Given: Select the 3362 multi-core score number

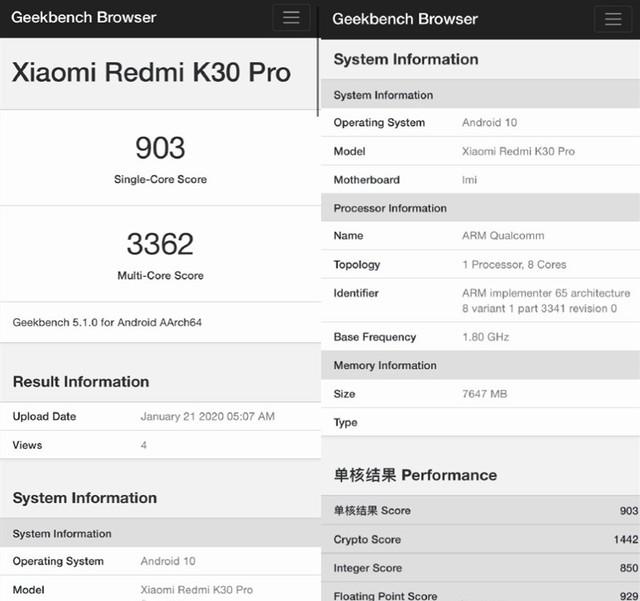Looking at the screenshot, I should click(160, 244).
